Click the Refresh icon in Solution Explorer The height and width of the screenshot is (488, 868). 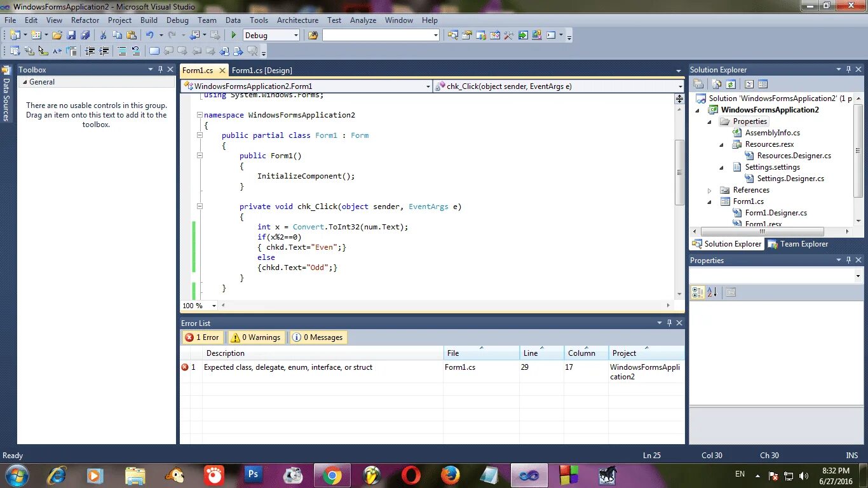[x=731, y=84]
